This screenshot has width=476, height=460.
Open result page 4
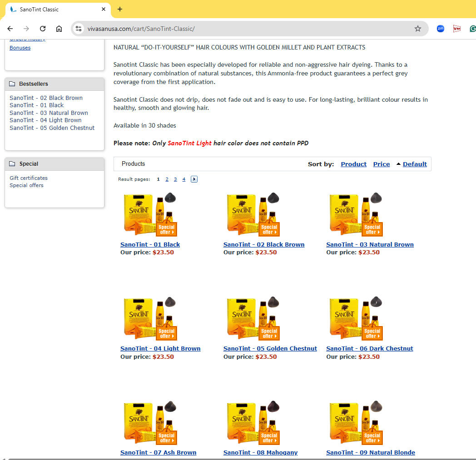184,179
